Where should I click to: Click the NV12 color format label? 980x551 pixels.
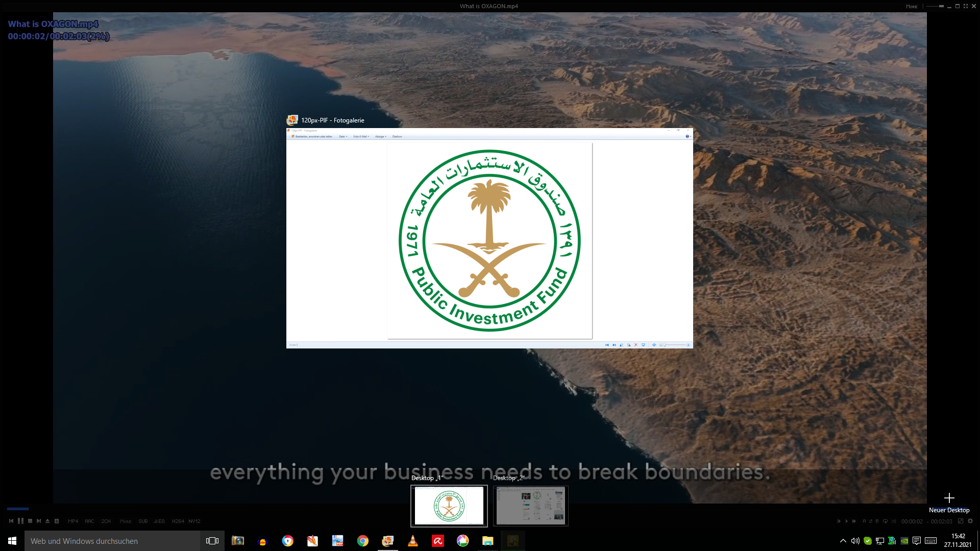[x=194, y=521]
